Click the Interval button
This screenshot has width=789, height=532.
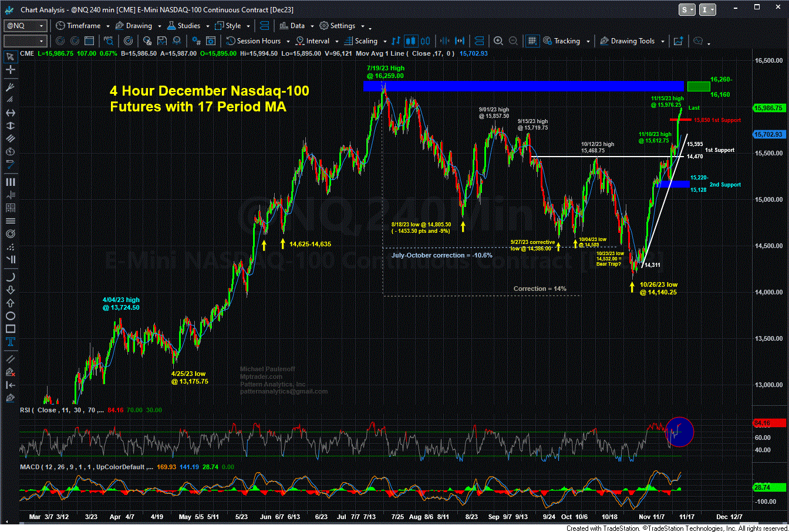313,41
